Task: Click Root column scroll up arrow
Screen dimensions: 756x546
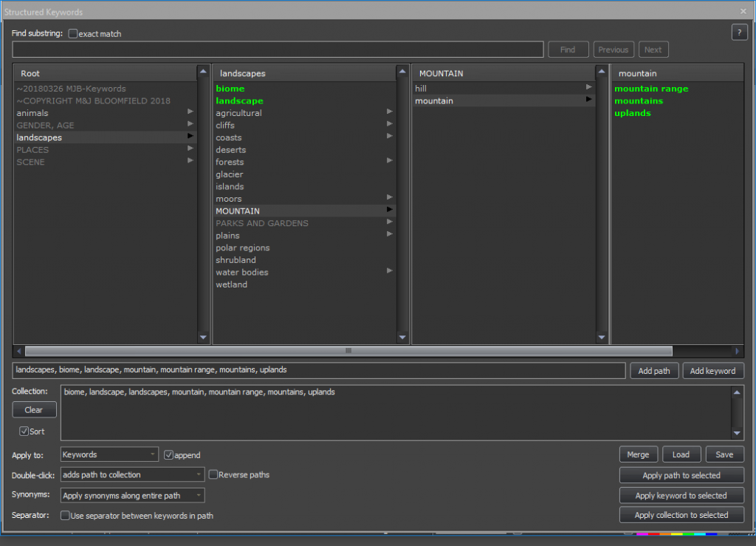Action: pos(203,72)
